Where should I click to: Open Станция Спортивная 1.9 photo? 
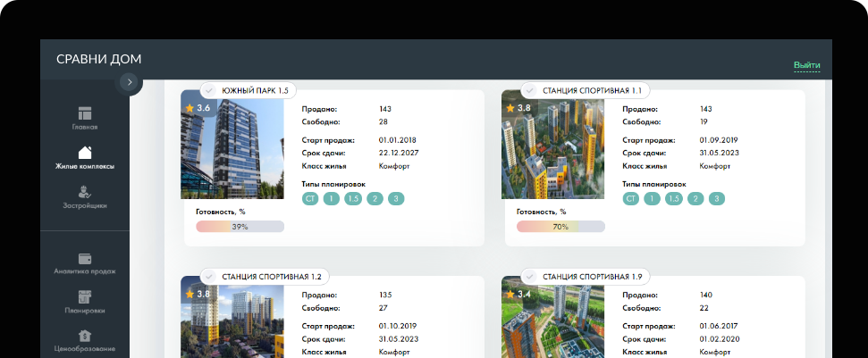[x=553, y=317]
